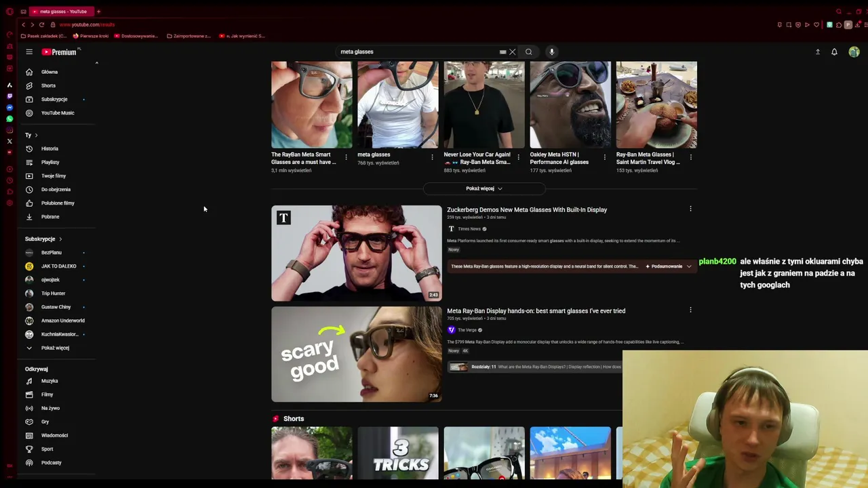
Task: Reload the page in the browser toolbar
Action: point(41,24)
